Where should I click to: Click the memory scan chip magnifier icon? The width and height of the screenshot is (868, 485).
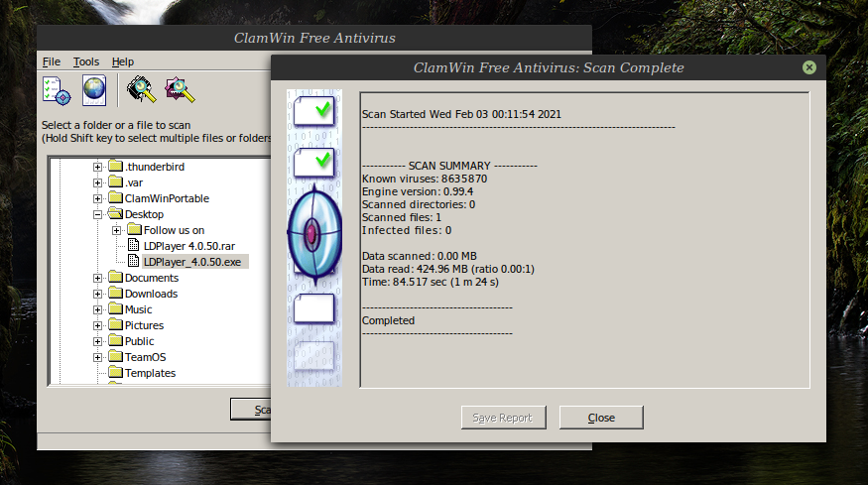[141, 89]
